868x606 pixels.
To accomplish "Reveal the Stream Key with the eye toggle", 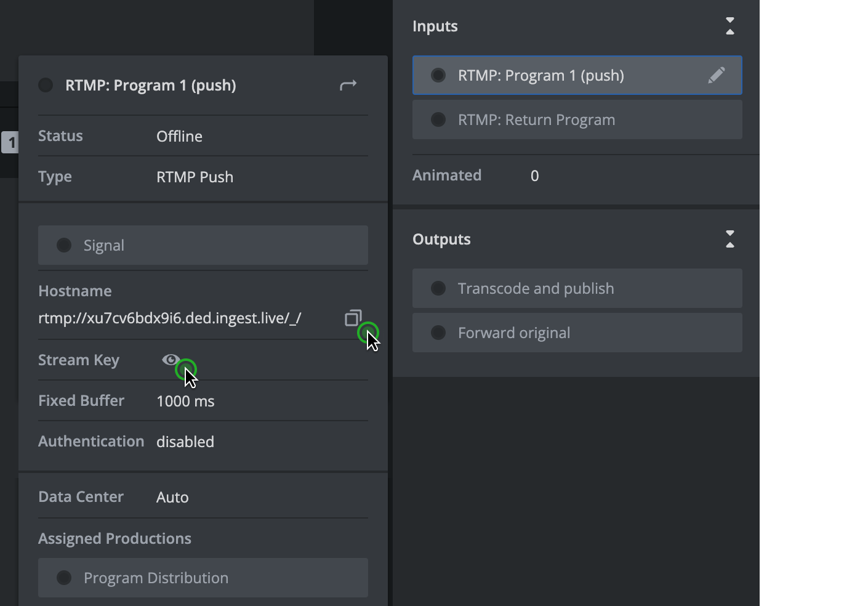I will (x=171, y=360).
